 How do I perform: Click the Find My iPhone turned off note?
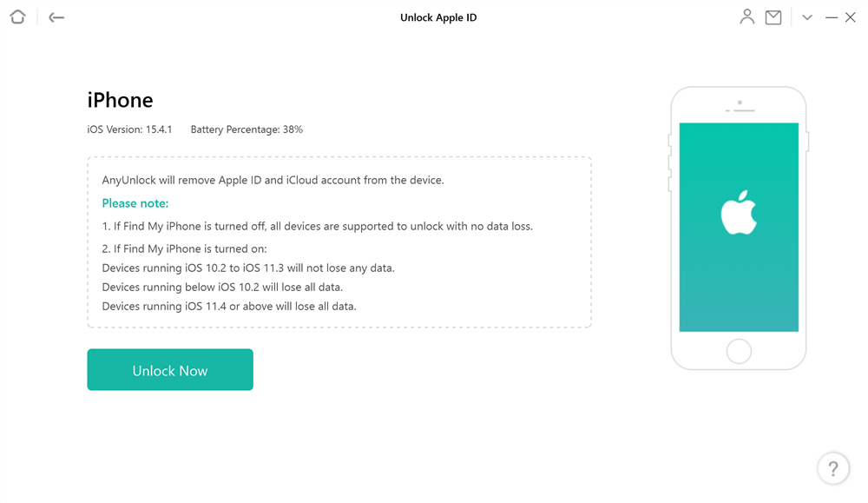pos(317,226)
